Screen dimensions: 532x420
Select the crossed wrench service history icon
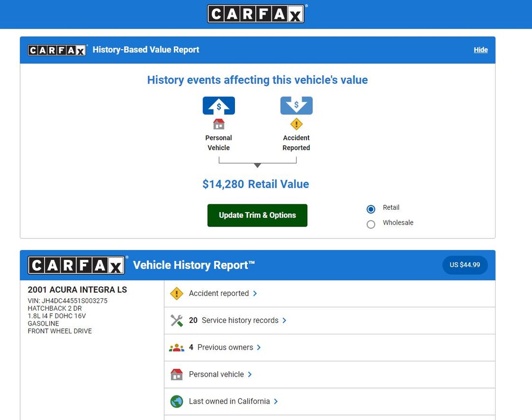click(176, 320)
